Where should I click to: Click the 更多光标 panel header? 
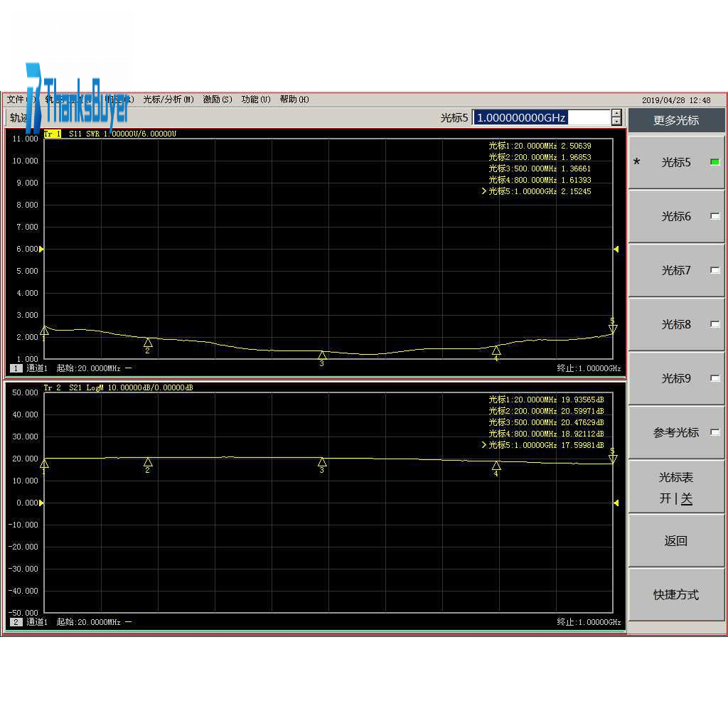676,120
